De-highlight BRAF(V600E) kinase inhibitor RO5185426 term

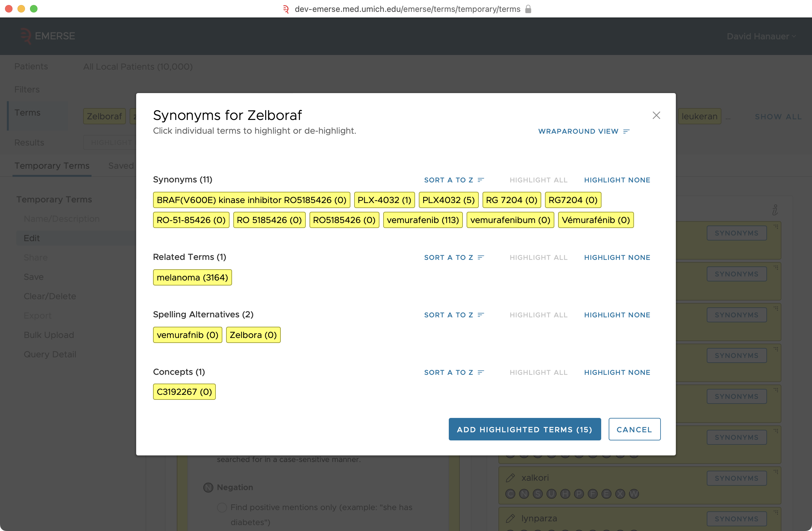pyautogui.click(x=251, y=200)
